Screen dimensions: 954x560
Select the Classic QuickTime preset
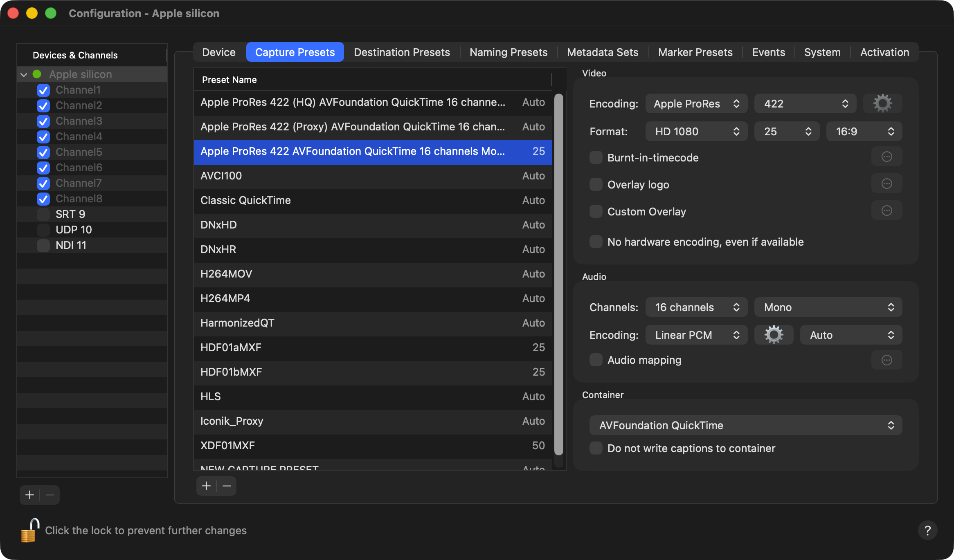tap(373, 200)
